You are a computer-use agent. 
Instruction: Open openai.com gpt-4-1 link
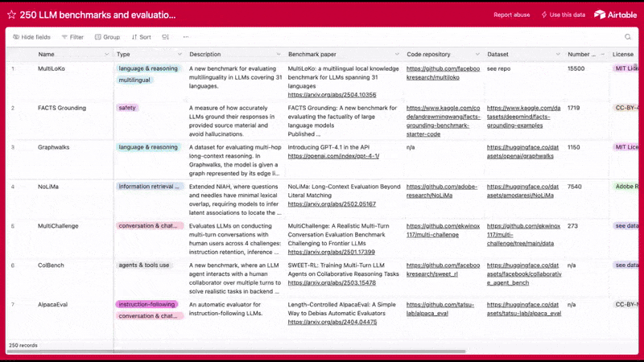tap(333, 156)
